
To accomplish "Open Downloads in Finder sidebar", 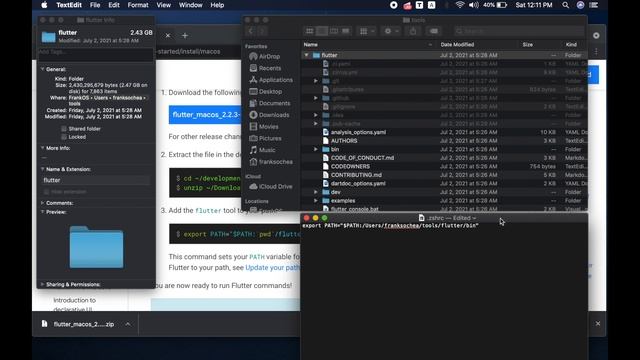I will pyautogui.click(x=273, y=115).
